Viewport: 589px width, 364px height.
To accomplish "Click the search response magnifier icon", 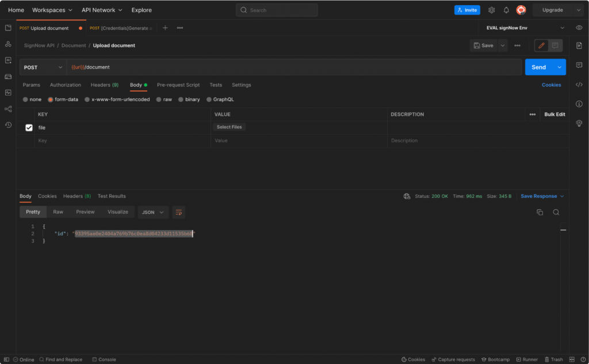I will click(x=556, y=212).
